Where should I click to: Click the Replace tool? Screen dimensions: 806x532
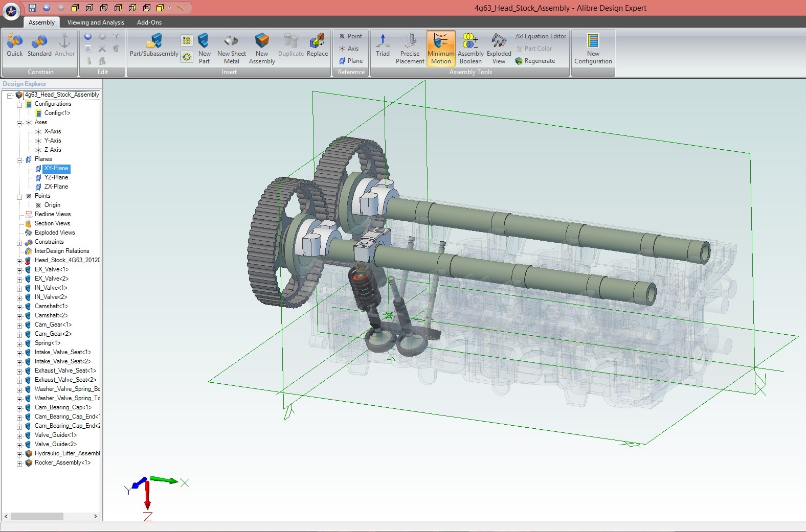click(x=317, y=45)
